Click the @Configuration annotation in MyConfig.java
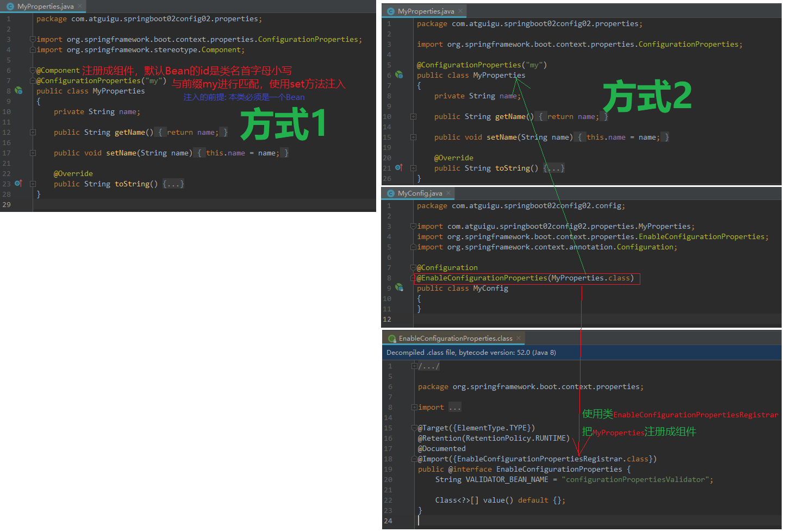Screen dimensions: 786x532 coord(447,267)
